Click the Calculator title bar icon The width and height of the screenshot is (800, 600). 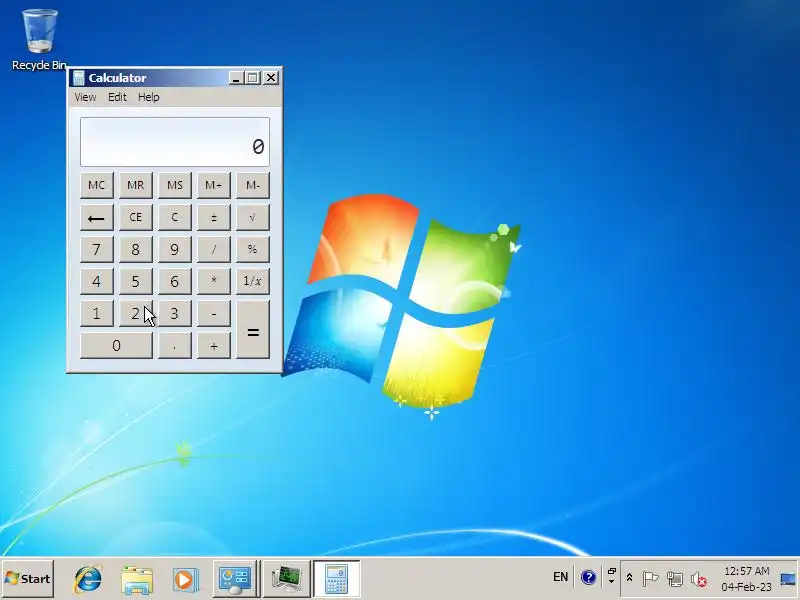pyautogui.click(x=79, y=78)
